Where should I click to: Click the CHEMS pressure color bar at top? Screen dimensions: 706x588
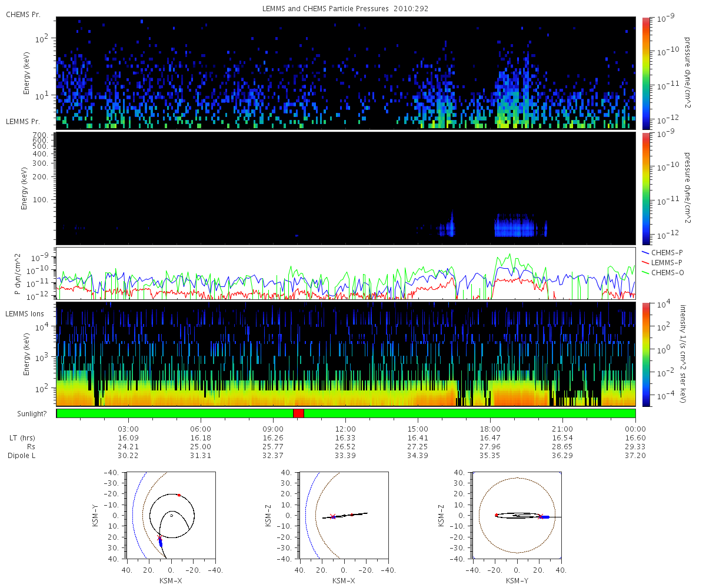(645, 72)
